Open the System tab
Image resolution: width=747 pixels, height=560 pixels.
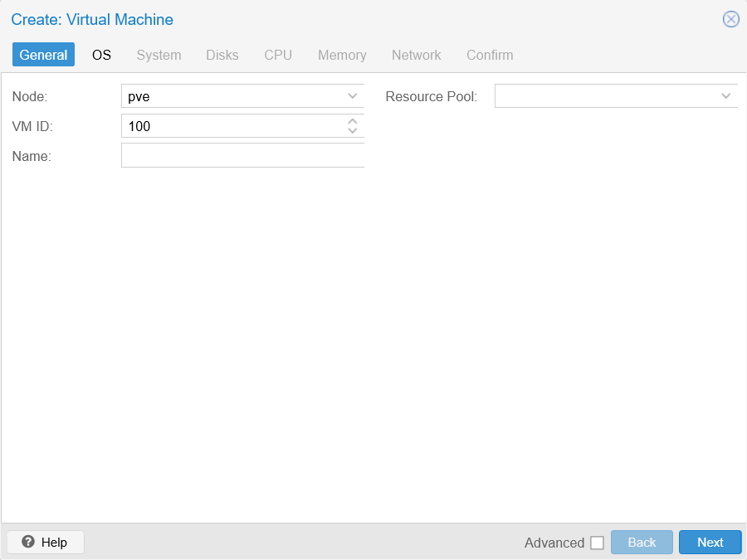159,55
